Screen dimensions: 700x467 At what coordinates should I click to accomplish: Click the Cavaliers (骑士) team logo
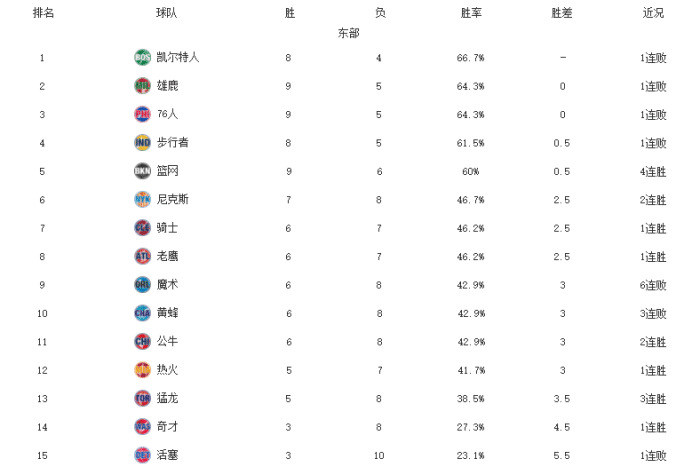142,228
